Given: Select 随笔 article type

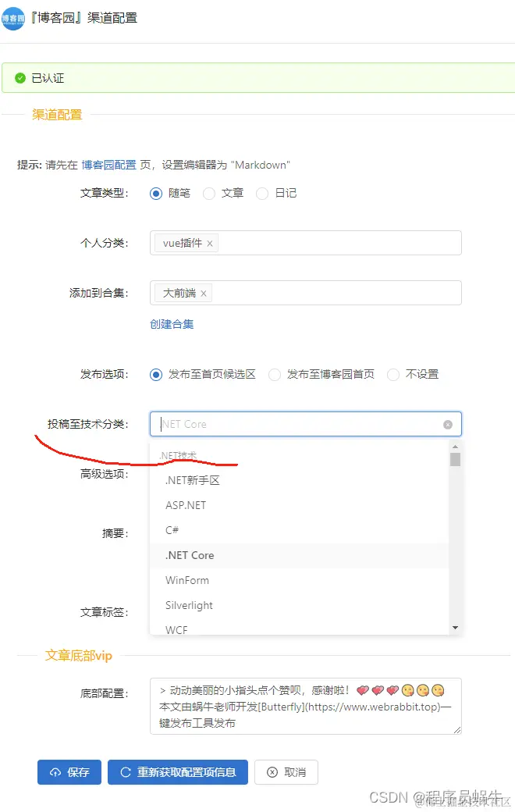Looking at the screenshot, I should pos(156,194).
